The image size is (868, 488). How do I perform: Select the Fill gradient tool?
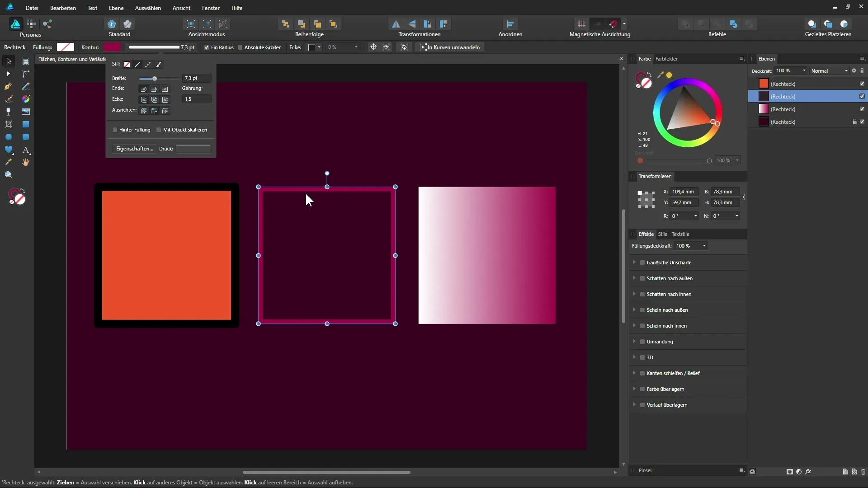tap(26, 99)
